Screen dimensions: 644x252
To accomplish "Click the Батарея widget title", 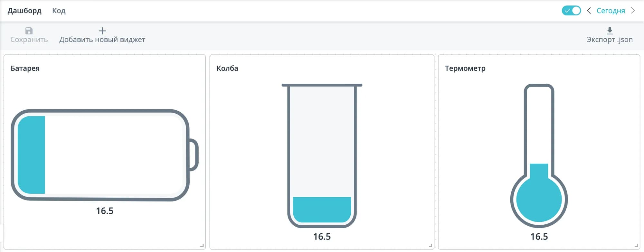I will pyautogui.click(x=25, y=68).
